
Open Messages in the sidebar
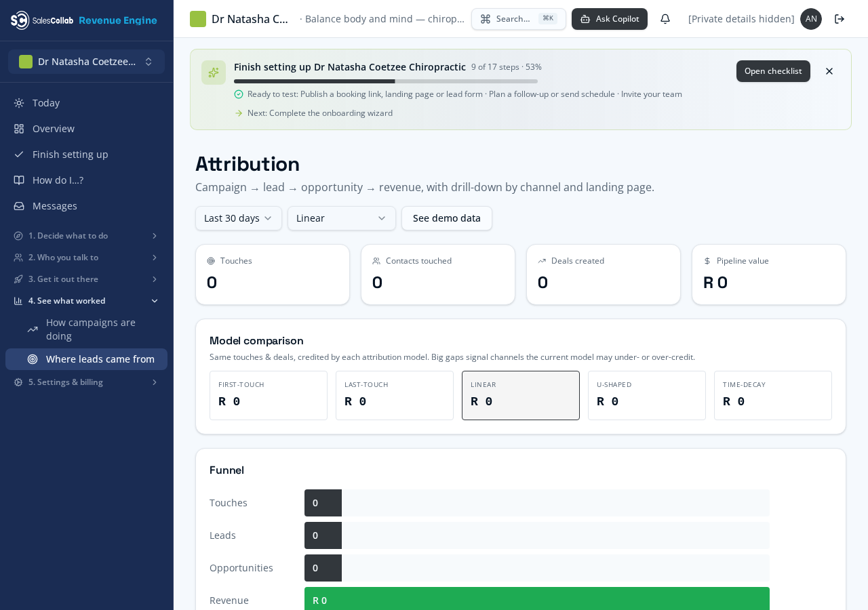pyautogui.click(x=87, y=206)
